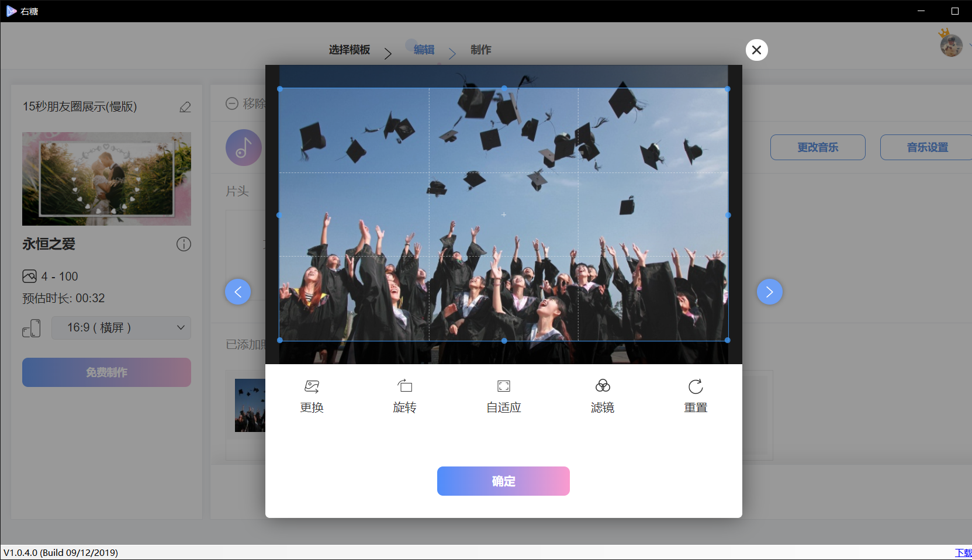Open the info icon next to 永恒之爱
972x560 pixels.
pyautogui.click(x=184, y=244)
